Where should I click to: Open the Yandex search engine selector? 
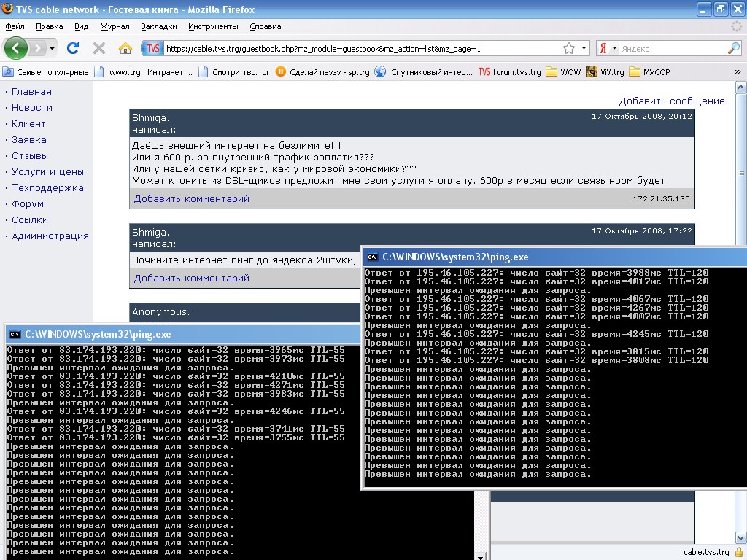(x=607, y=48)
